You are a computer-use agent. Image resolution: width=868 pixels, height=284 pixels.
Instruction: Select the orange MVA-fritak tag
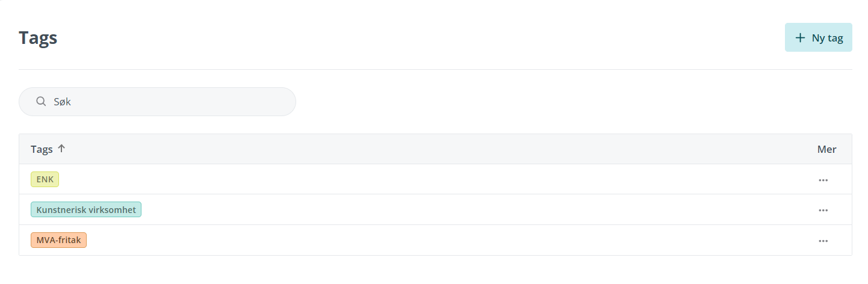58,240
